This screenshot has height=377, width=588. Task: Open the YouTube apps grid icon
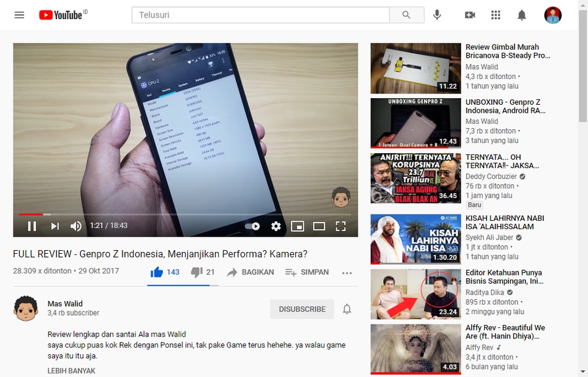pos(496,15)
